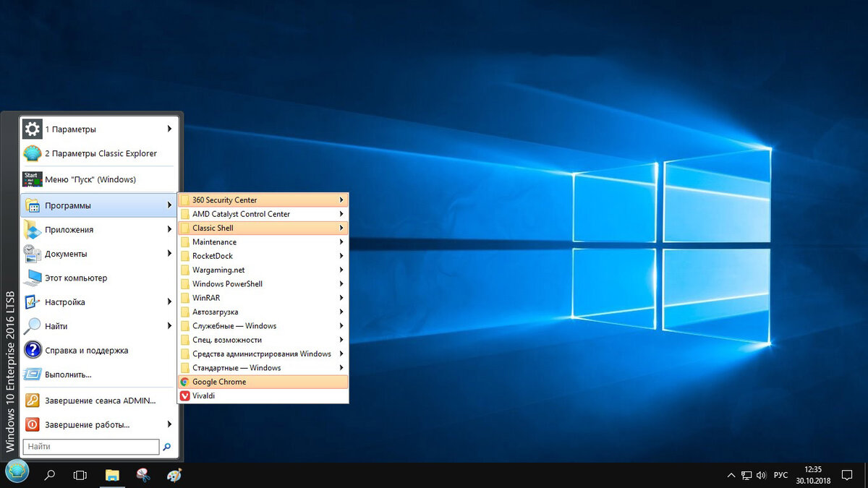Open Средства администрирования Windows folder
Viewport: 868px width, 488px height.
[263, 354]
